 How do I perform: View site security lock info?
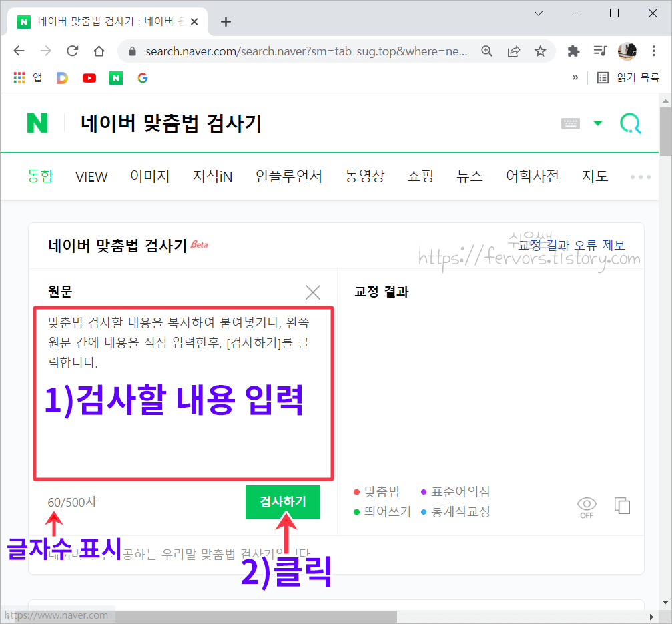[132, 51]
